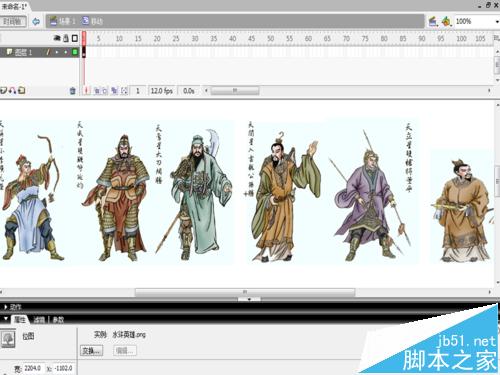
Task: Click the Modify Onion Markers icon
Action: [x=124, y=91]
